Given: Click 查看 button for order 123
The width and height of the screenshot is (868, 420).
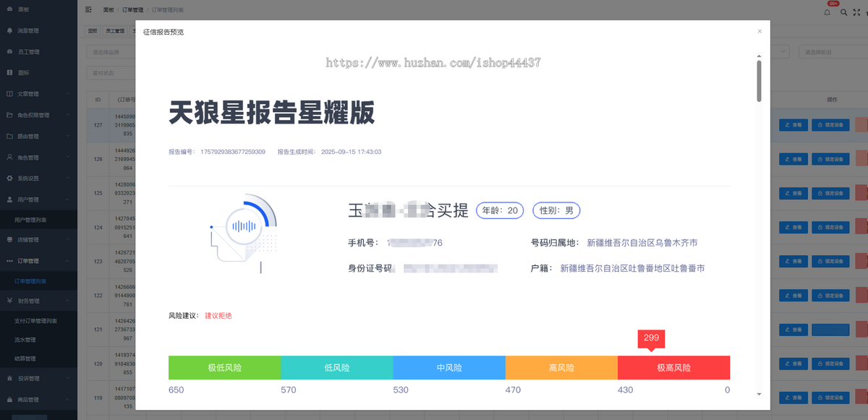Looking at the screenshot, I should click(793, 261).
